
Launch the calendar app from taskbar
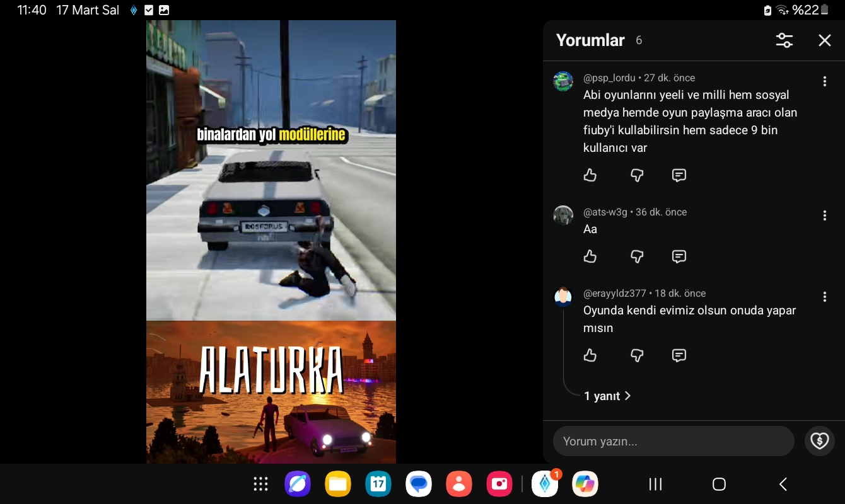pyautogui.click(x=378, y=484)
